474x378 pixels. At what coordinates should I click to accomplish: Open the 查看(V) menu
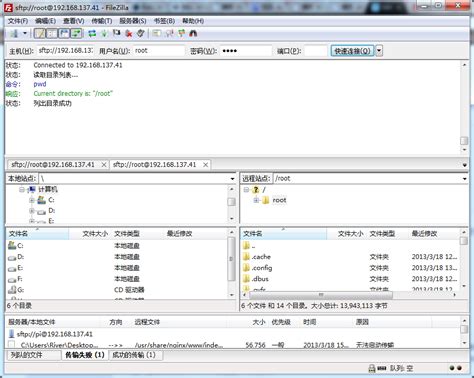pos(74,21)
